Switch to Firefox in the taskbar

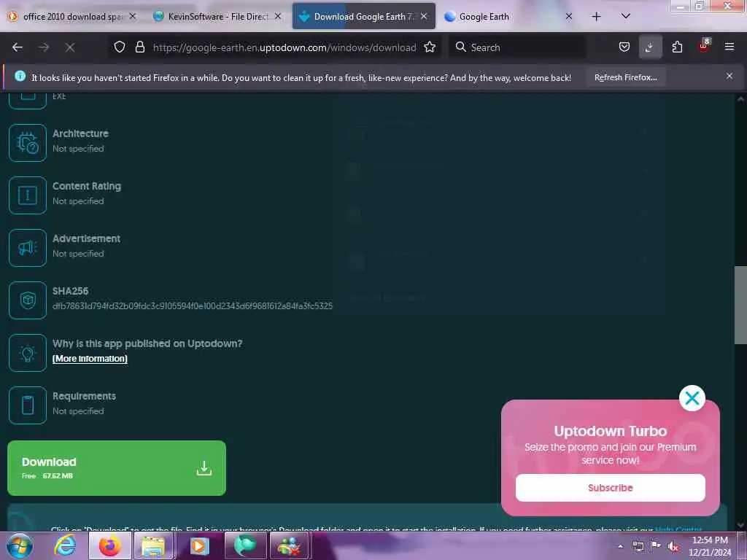[x=109, y=545]
